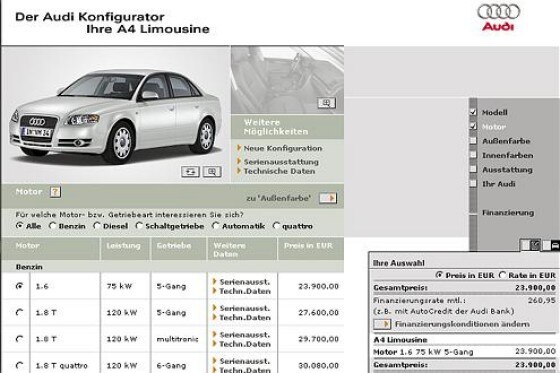Click the price 27.600,00
Viewport: 560px width, 373px height.
[319, 313]
